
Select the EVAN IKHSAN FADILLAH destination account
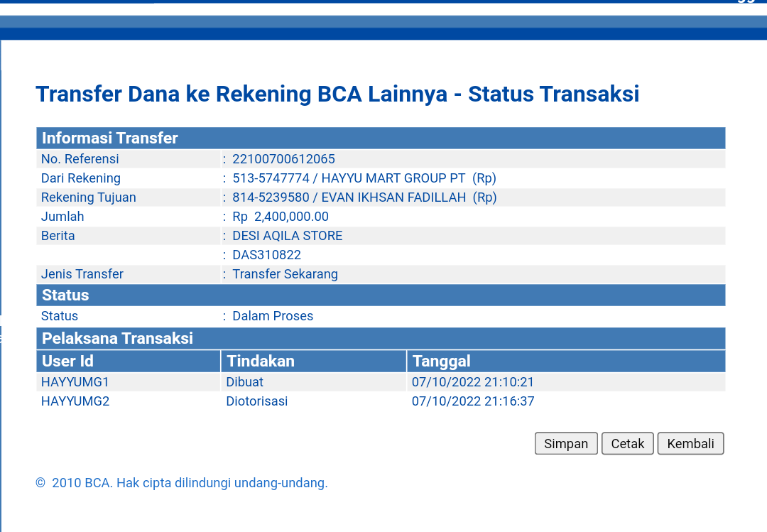(364, 197)
